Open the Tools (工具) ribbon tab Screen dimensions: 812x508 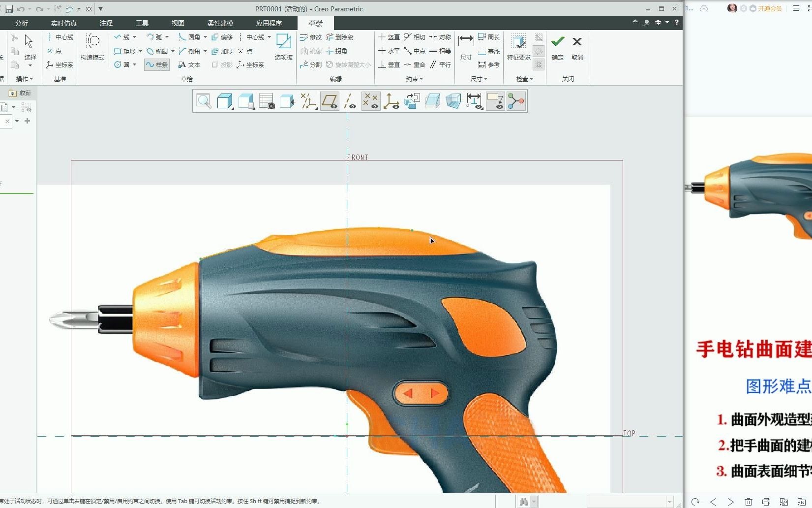(x=142, y=23)
